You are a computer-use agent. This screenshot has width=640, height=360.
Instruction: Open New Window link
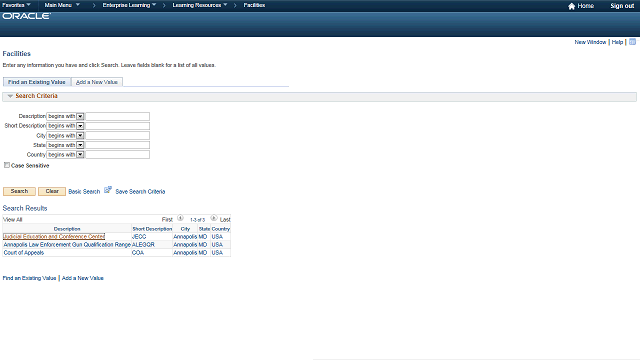click(590, 42)
